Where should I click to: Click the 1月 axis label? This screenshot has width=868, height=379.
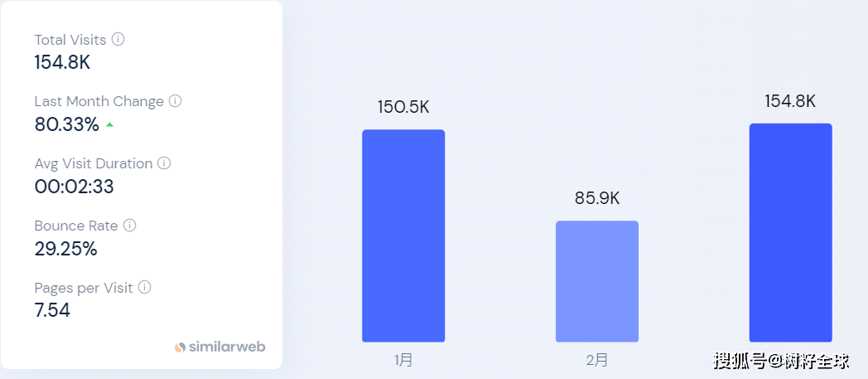point(403,360)
